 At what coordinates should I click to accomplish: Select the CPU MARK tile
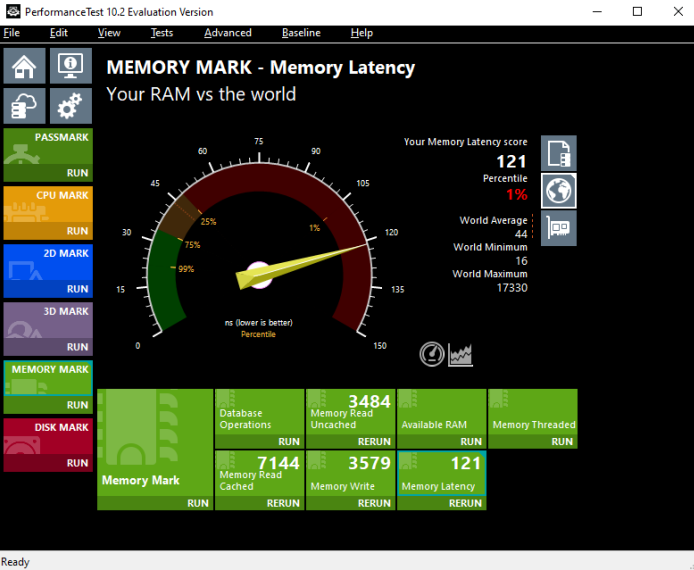[48, 204]
